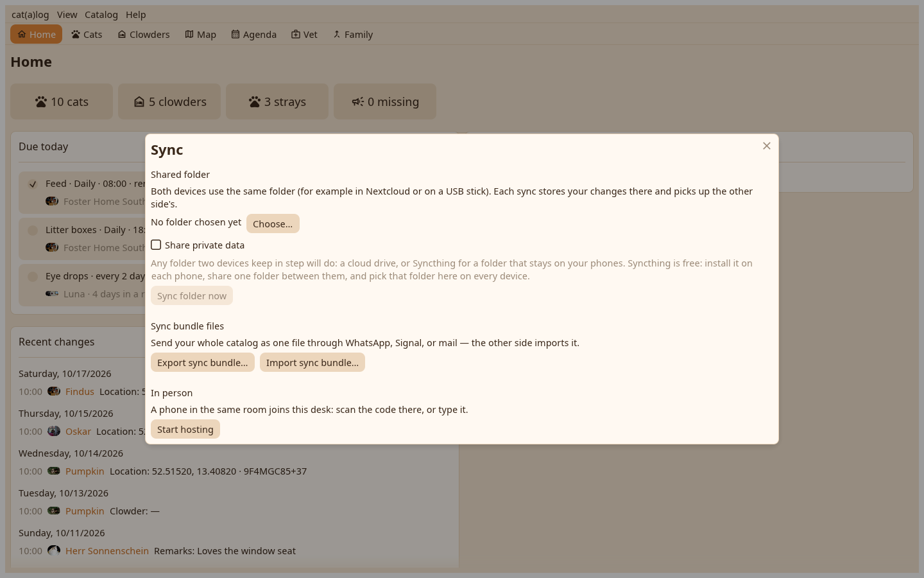Click Findus's avatar thumbnail
This screenshot has height=578, width=924.
pos(54,391)
